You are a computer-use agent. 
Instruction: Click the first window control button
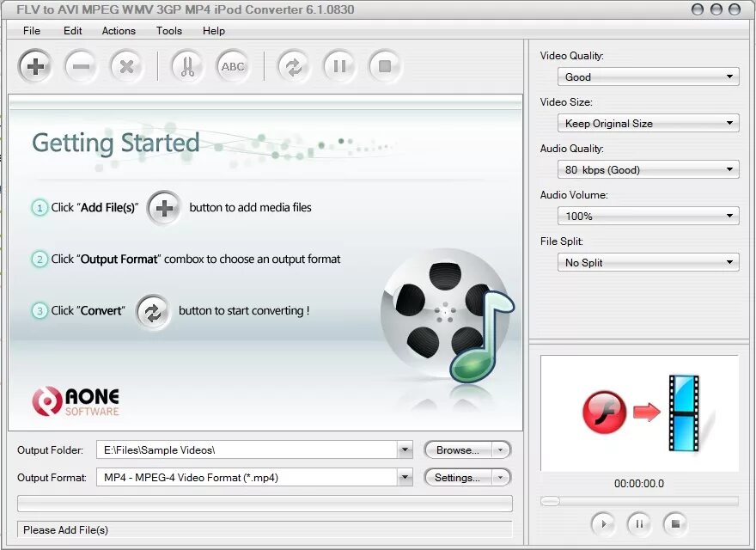(698, 9)
